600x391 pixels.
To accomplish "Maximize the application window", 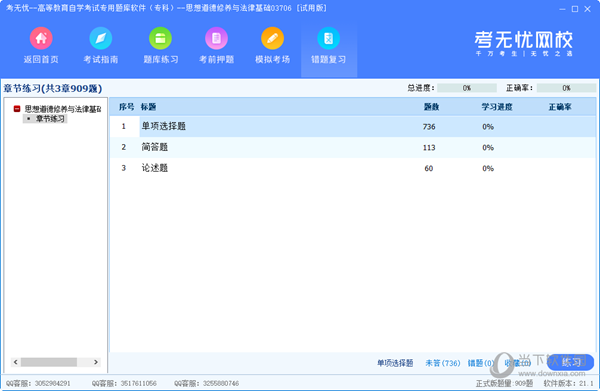I will pos(575,9).
